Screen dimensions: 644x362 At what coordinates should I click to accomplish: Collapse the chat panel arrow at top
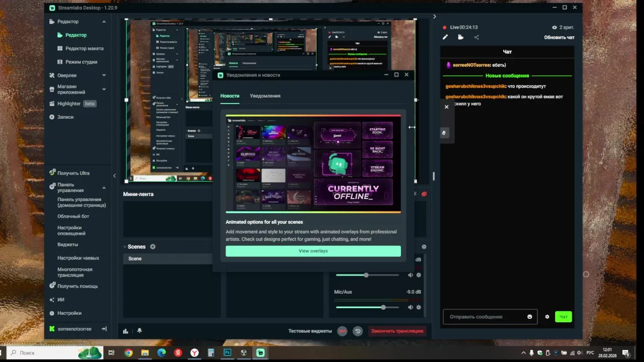click(x=435, y=17)
